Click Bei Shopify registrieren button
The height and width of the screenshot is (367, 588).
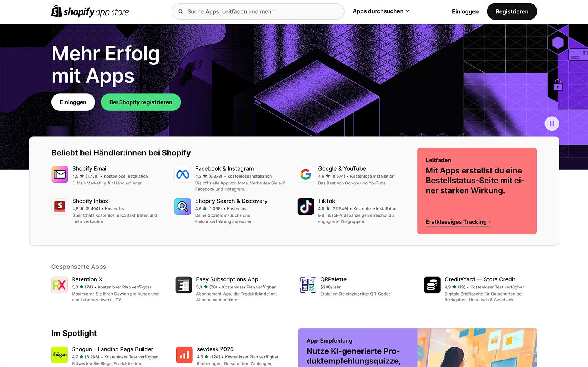tap(141, 102)
